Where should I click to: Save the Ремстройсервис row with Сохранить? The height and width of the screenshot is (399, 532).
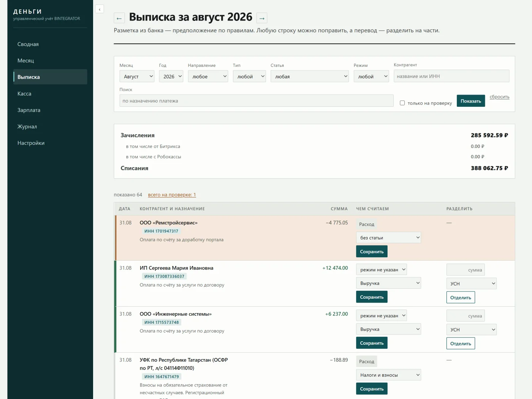click(372, 252)
